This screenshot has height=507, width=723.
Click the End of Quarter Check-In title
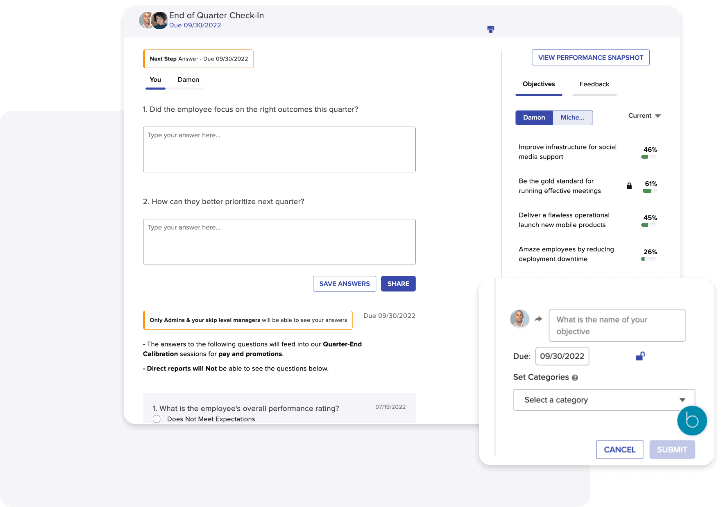tap(217, 15)
